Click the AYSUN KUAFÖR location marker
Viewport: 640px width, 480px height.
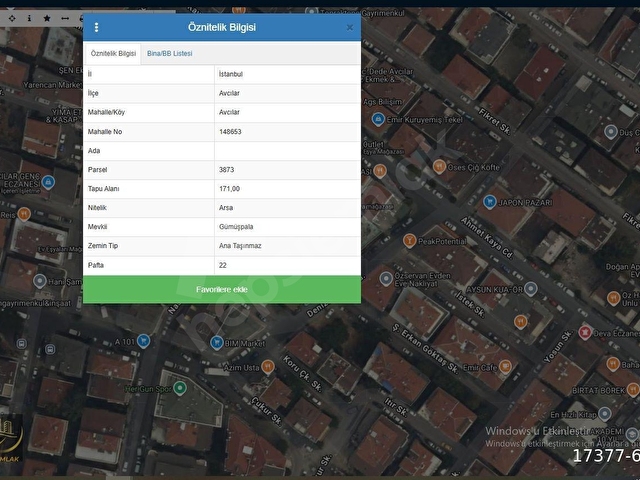pyautogui.click(x=530, y=289)
